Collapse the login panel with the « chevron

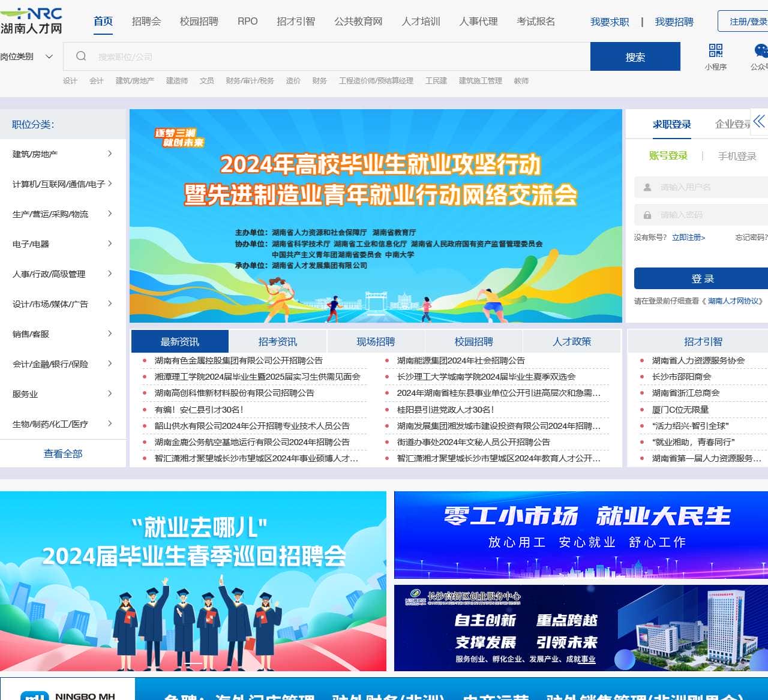tap(760, 122)
